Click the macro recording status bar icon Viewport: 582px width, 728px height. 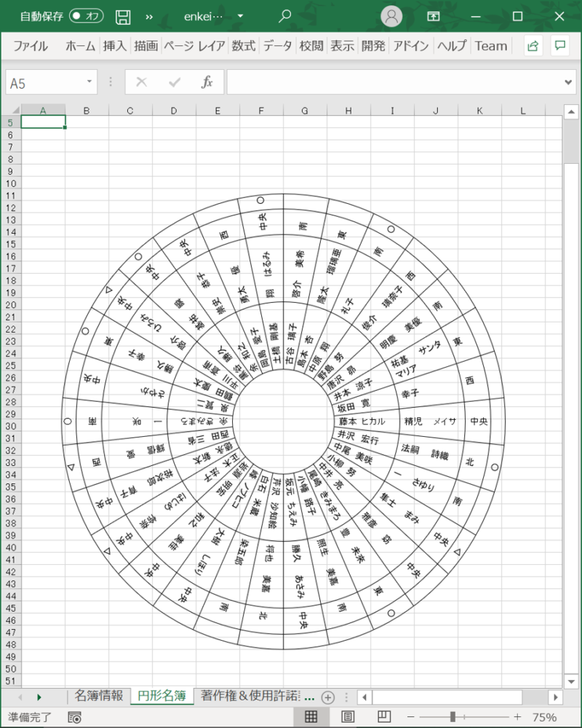click(74, 717)
